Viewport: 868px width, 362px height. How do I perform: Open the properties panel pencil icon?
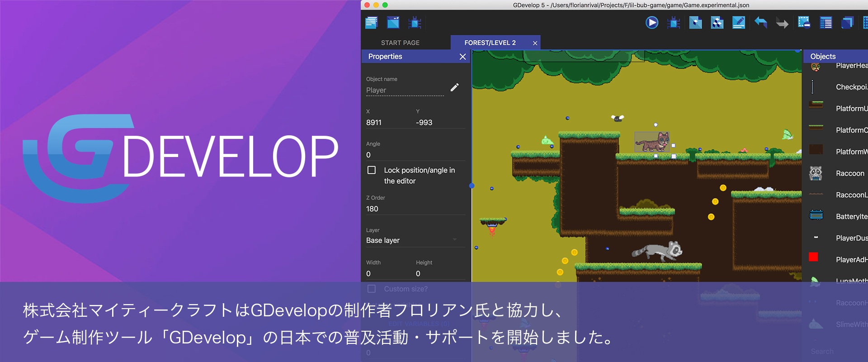click(739, 23)
